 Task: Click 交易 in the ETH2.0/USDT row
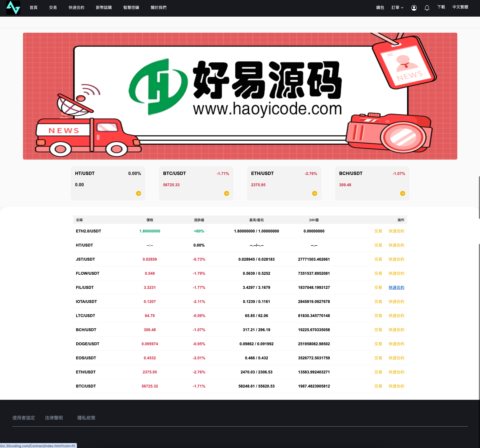pos(378,231)
